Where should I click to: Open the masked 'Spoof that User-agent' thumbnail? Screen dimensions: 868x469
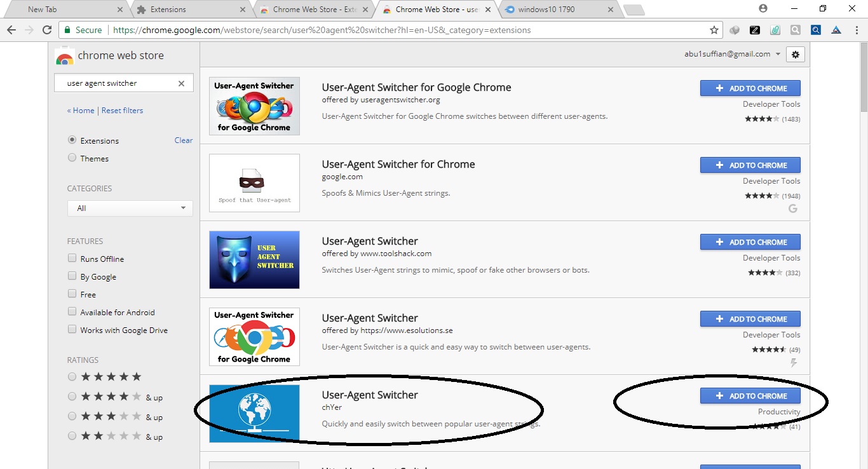(x=254, y=183)
